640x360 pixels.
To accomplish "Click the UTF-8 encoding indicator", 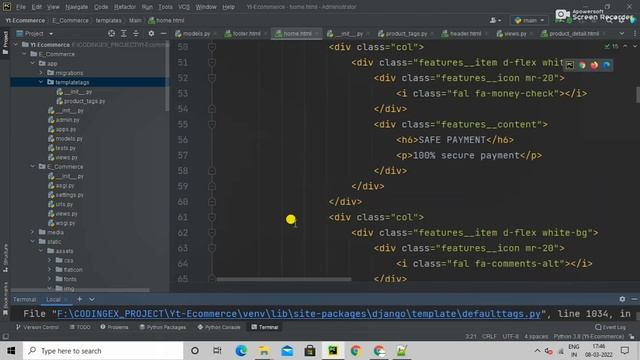I will (510, 337).
